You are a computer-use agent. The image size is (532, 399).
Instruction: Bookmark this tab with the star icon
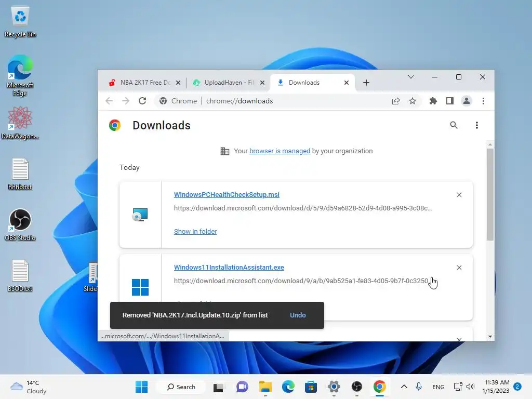(x=412, y=101)
